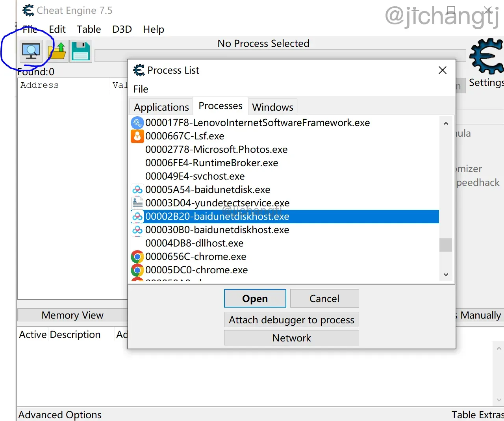Open the File menu in the Process List dialog
Screen dimensions: 504x421
141,89
